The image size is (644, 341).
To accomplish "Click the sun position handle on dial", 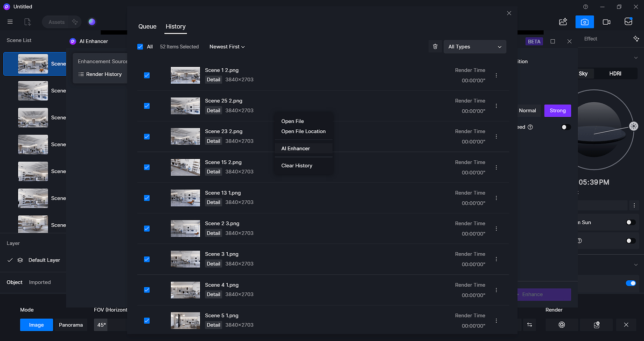I will point(633,126).
